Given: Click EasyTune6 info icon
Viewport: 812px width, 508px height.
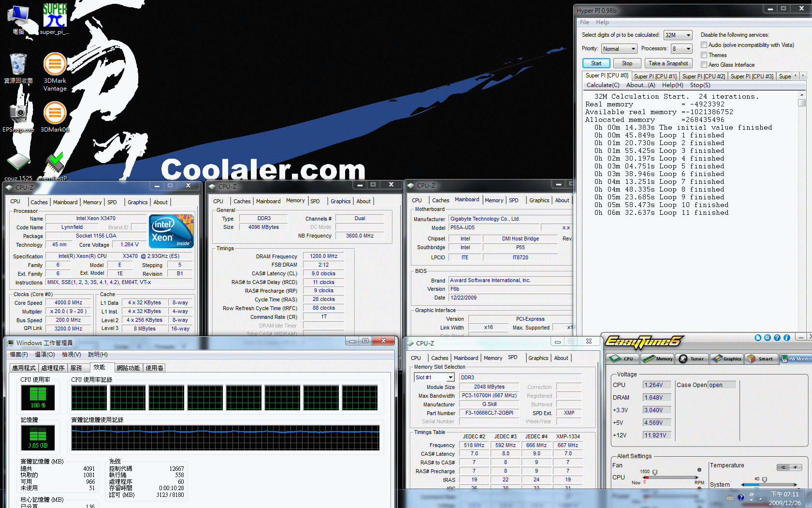Looking at the screenshot, I should [786, 338].
